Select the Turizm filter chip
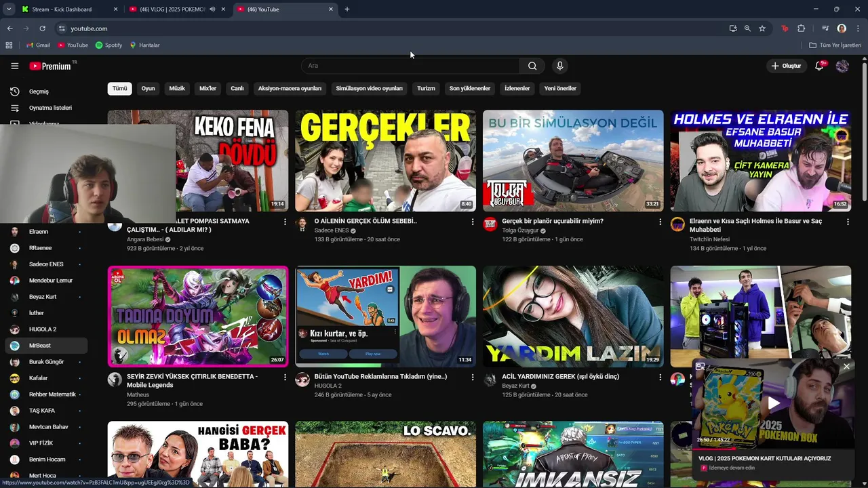Viewport: 868px width, 488px height. 426,88
